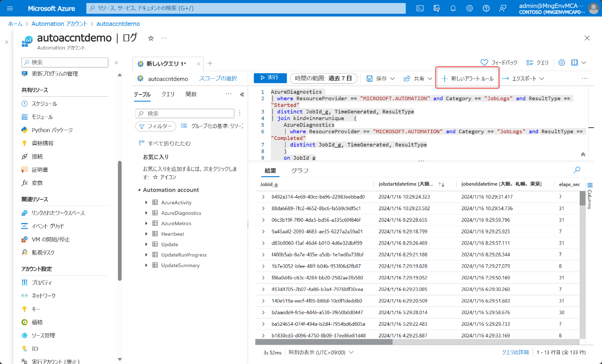
Task: Run the query with 実行
Action: (270, 78)
